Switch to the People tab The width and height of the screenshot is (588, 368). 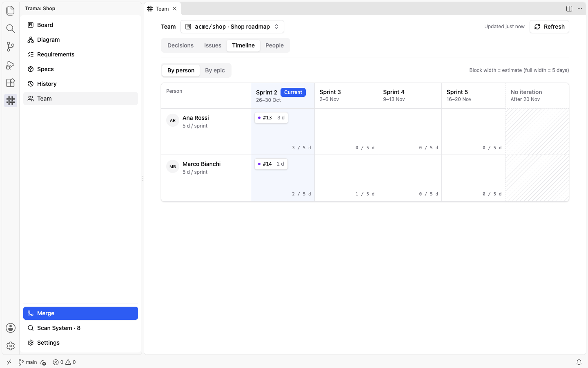point(274,45)
